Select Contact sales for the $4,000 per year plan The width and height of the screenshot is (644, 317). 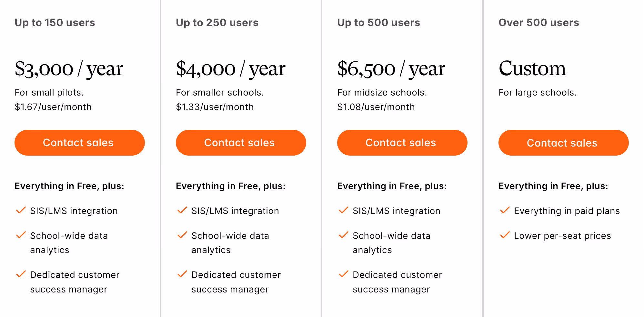coord(241,142)
